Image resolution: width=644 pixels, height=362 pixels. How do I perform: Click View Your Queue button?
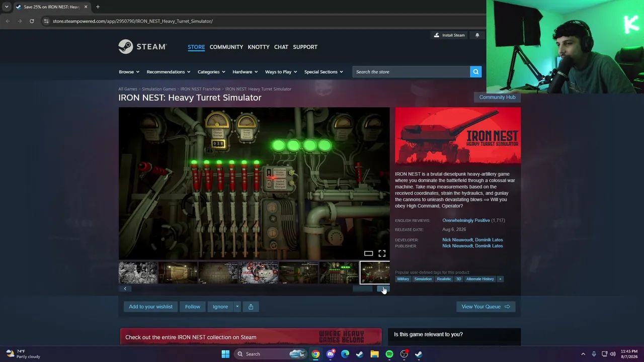click(x=486, y=307)
